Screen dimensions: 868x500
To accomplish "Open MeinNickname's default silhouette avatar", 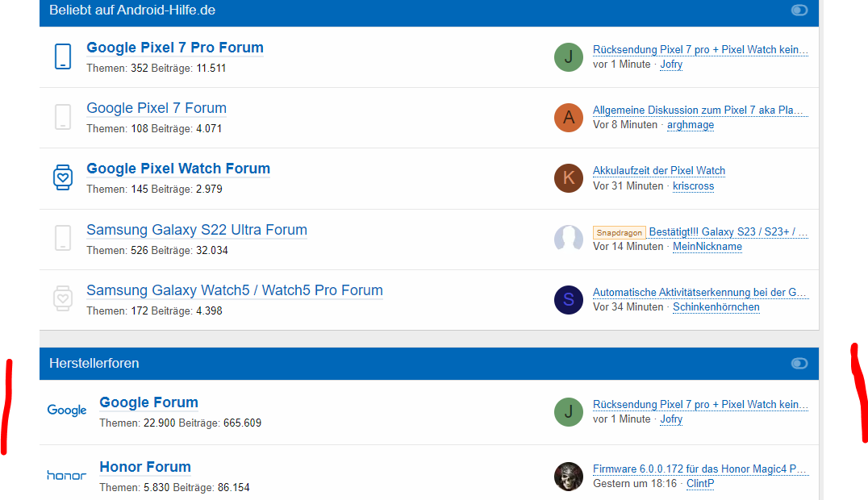I will coord(569,239).
